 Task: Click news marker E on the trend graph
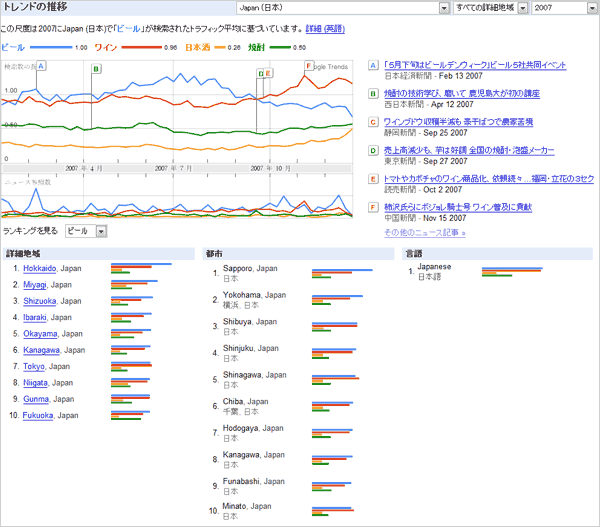pyautogui.click(x=268, y=73)
